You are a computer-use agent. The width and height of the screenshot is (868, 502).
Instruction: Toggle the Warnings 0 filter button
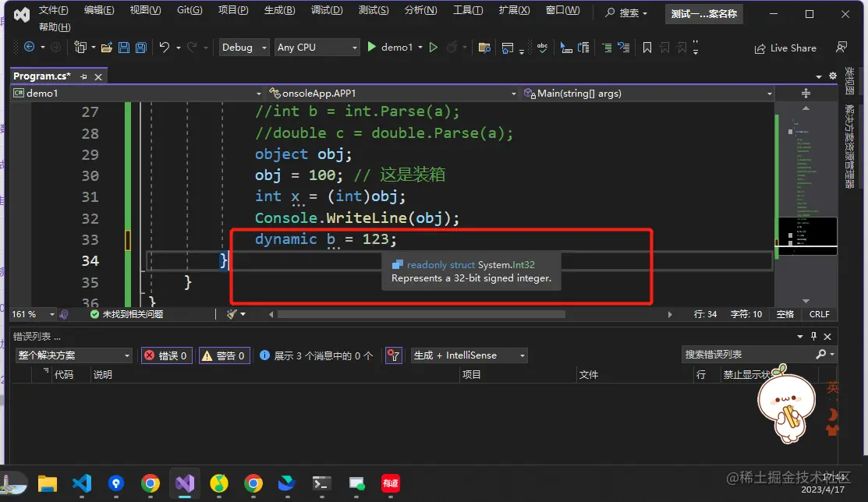coord(224,355)
